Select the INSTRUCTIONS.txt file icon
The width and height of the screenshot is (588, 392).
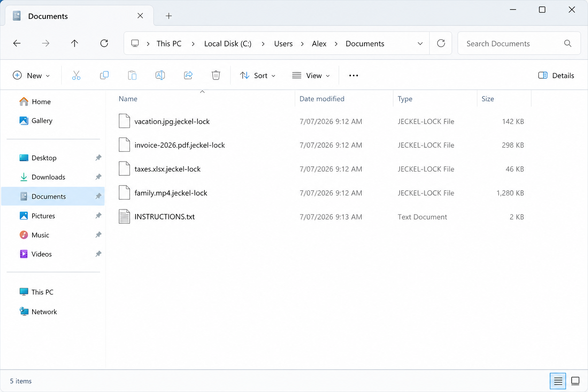click(124, 217)
